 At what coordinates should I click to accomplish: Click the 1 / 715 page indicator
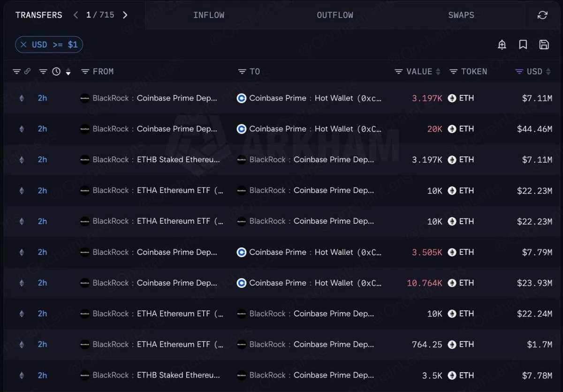tap(100, 15)
